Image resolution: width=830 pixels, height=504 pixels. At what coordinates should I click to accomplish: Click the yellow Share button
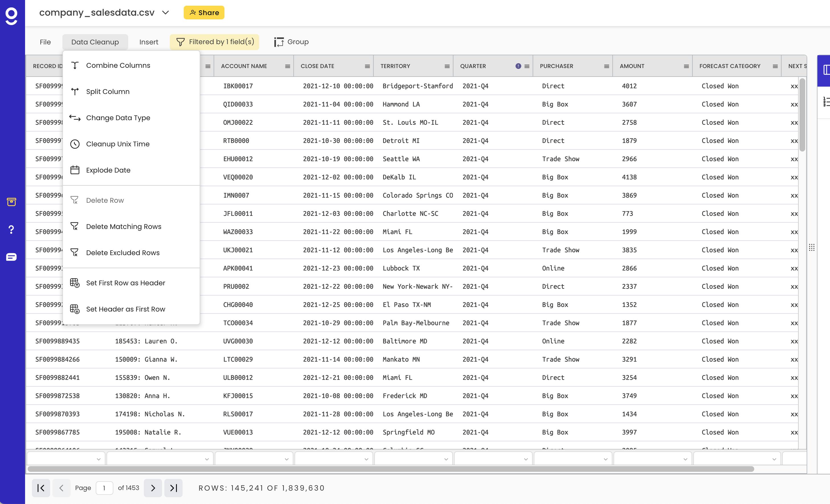pyautogui.click(x=204, y=13)
